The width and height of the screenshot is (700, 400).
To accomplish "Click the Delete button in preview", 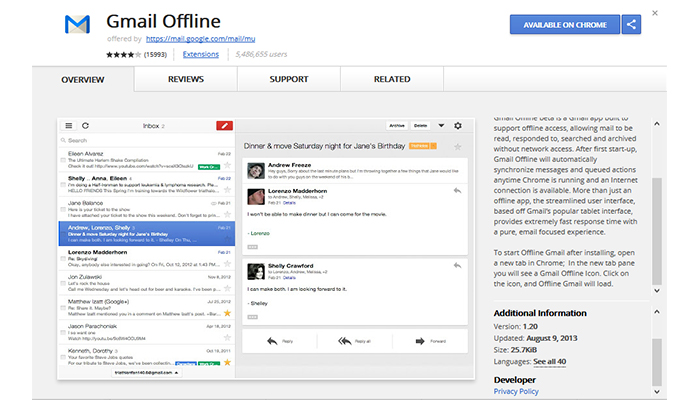I will pyautogui.click(x=421, y=126).
